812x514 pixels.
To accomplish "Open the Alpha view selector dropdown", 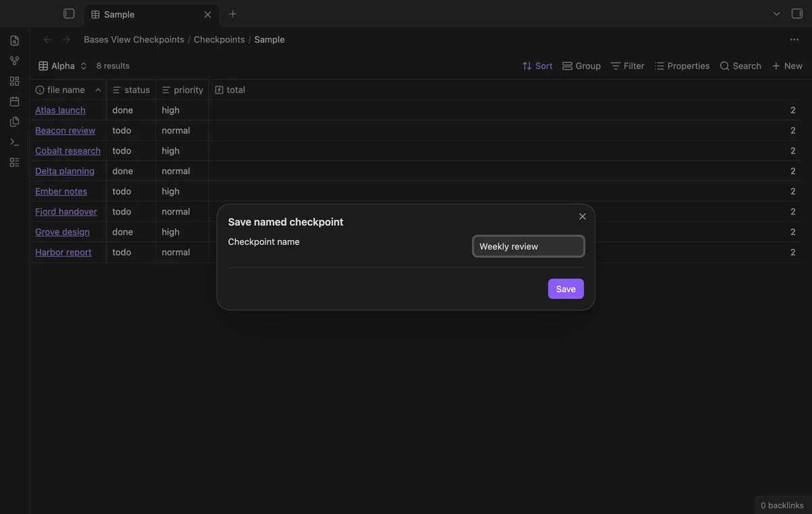I will click(x=63, y=66).
